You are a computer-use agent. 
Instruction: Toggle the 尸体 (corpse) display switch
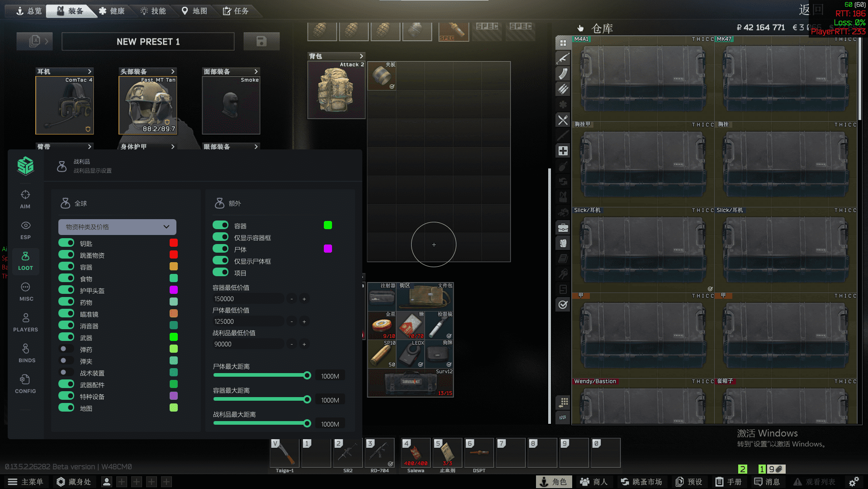pyautogui.click(x=221, y=249)
